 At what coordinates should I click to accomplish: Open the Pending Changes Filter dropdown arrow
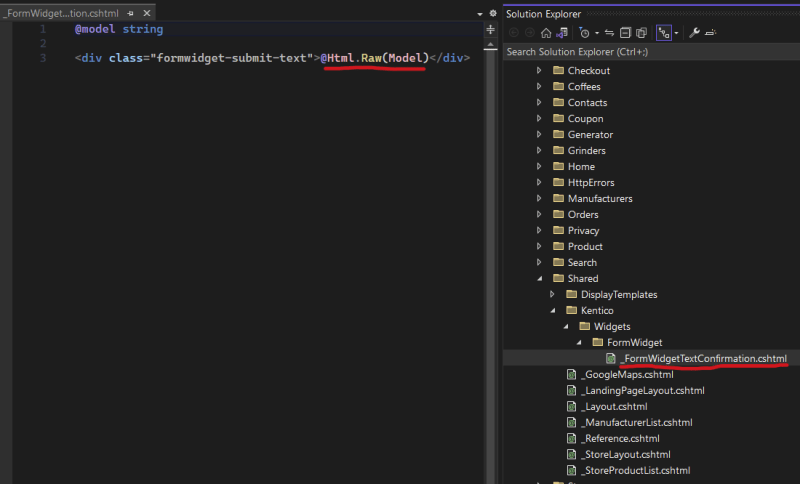pos(597,33)
